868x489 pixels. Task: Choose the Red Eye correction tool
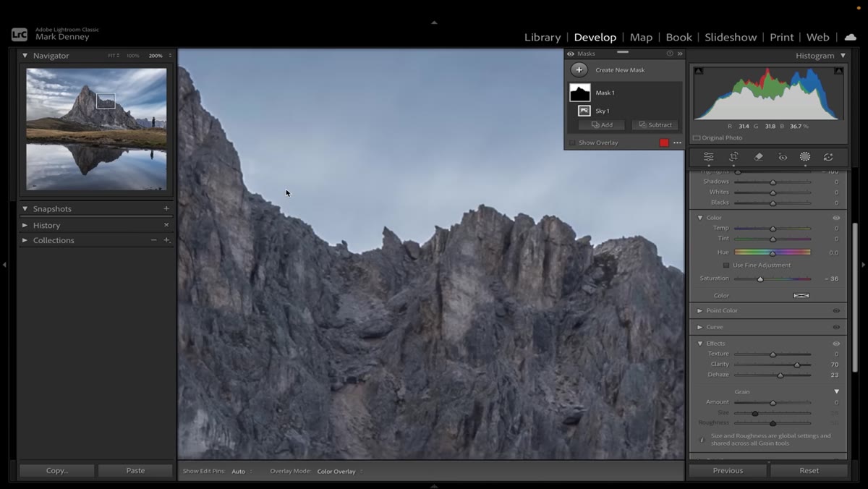782,157
